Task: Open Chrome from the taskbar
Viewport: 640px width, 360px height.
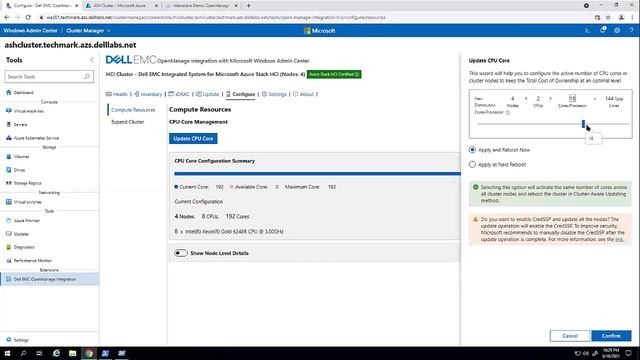Action: tap(89, 353)
